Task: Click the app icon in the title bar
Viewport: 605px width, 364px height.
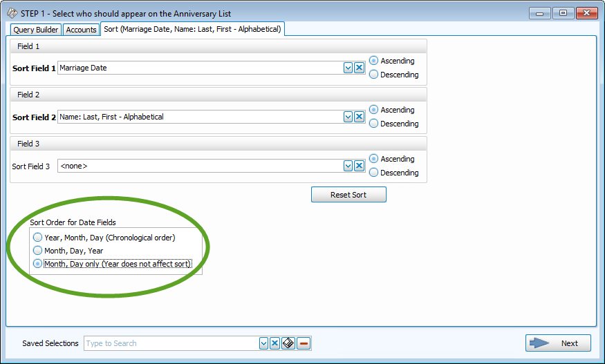Action: pos(12,13)
